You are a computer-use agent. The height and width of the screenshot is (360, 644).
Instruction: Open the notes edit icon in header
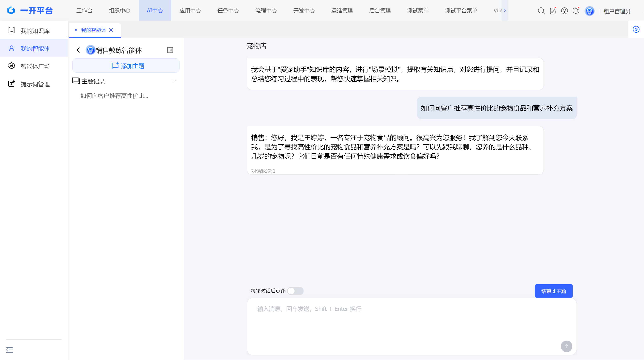pyautogui.click(x=553, y=11)
